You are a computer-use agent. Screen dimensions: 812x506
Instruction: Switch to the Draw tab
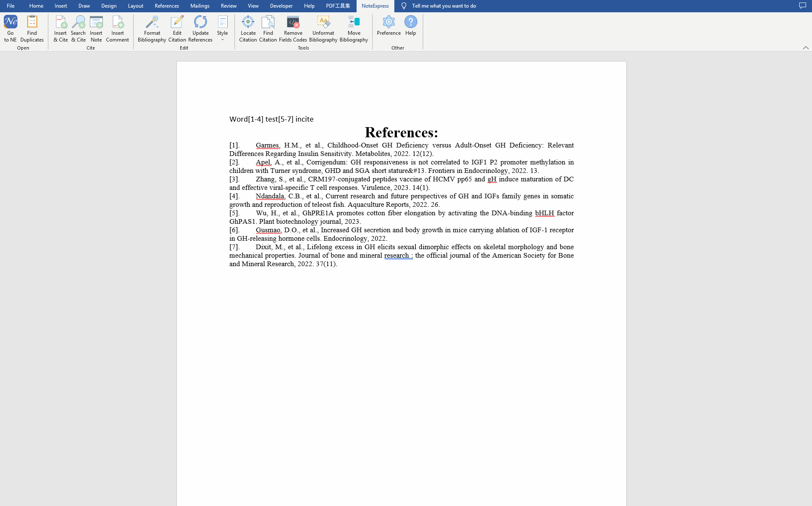pos(84,6)
